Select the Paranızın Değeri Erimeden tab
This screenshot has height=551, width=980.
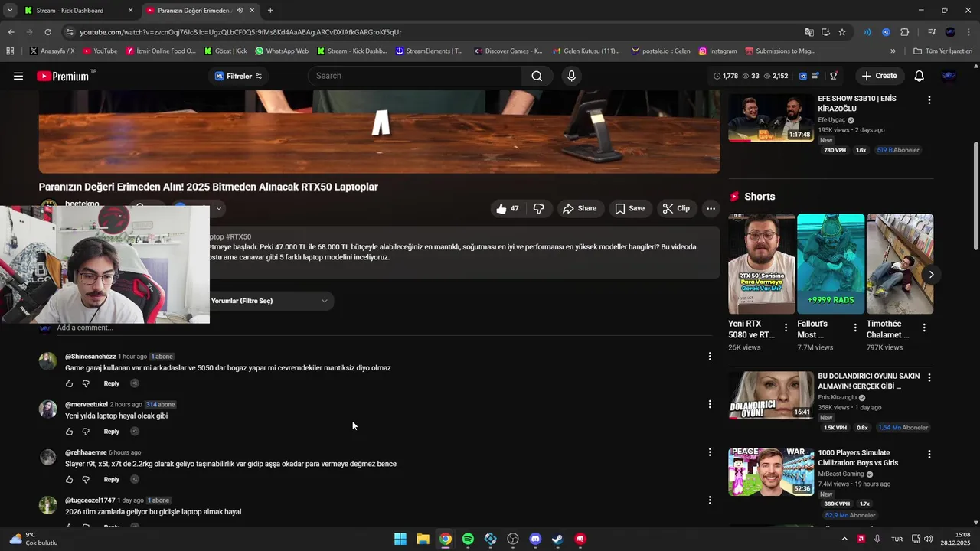193,11
